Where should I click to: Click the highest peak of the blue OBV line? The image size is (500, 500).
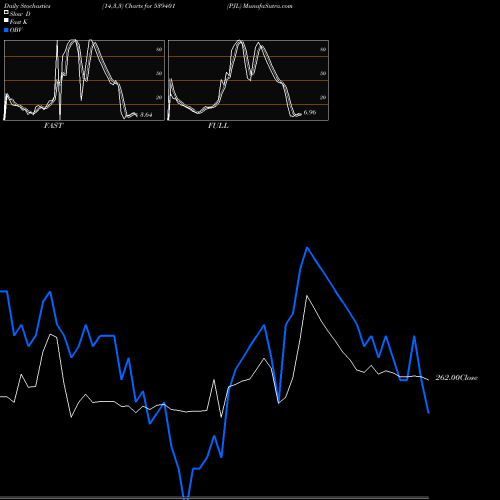307,248
